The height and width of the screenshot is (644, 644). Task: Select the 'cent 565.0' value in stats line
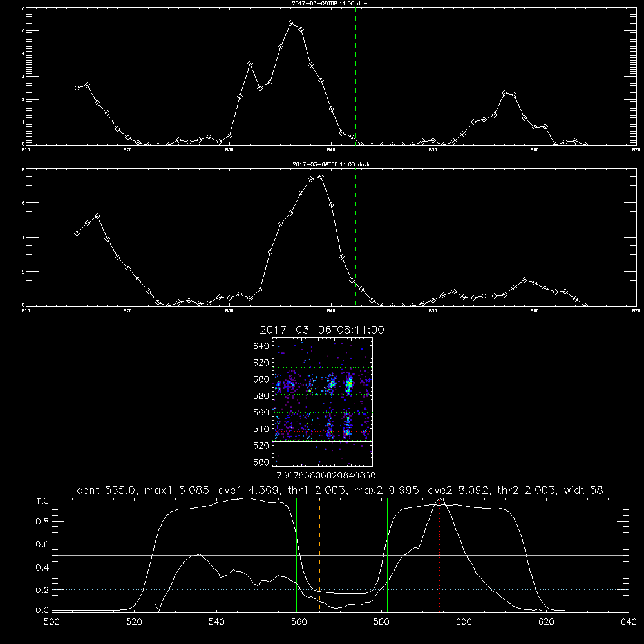(106, 490)
